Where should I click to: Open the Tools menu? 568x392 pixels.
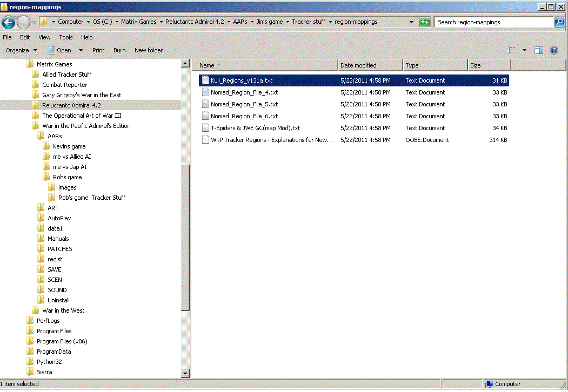pyautogui.click(x=66, y=37)
